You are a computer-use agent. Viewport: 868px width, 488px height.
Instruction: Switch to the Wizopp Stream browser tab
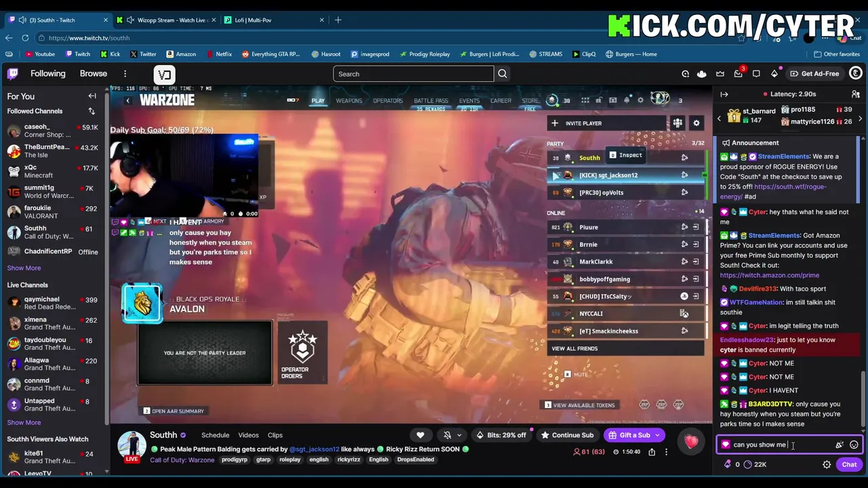tap(165, 20)
